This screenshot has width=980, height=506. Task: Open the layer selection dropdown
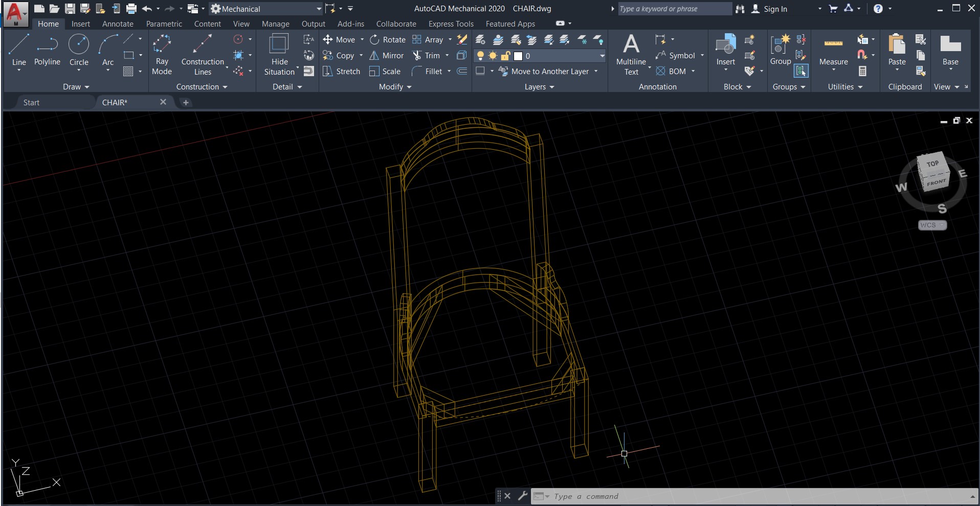[602, 56]
